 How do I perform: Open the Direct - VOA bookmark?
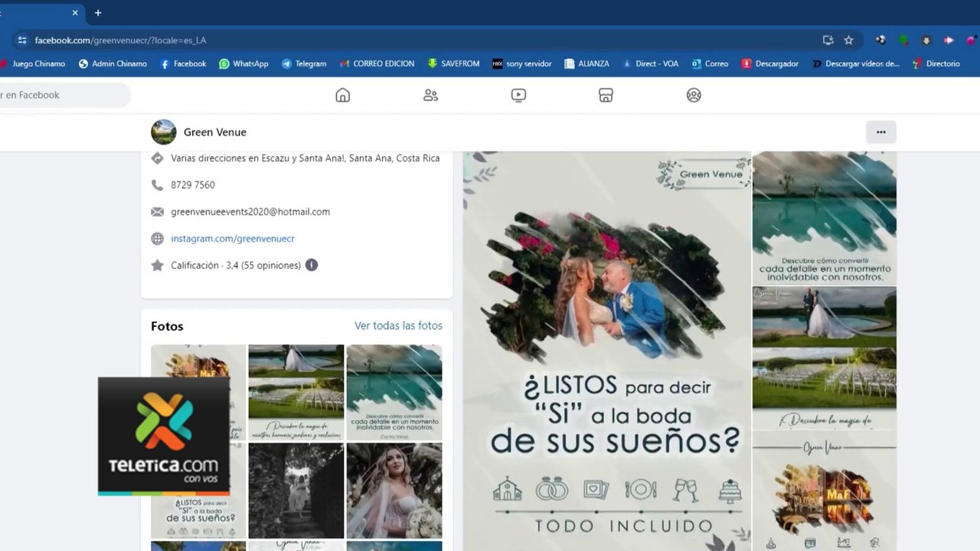(x=650, y=64)
